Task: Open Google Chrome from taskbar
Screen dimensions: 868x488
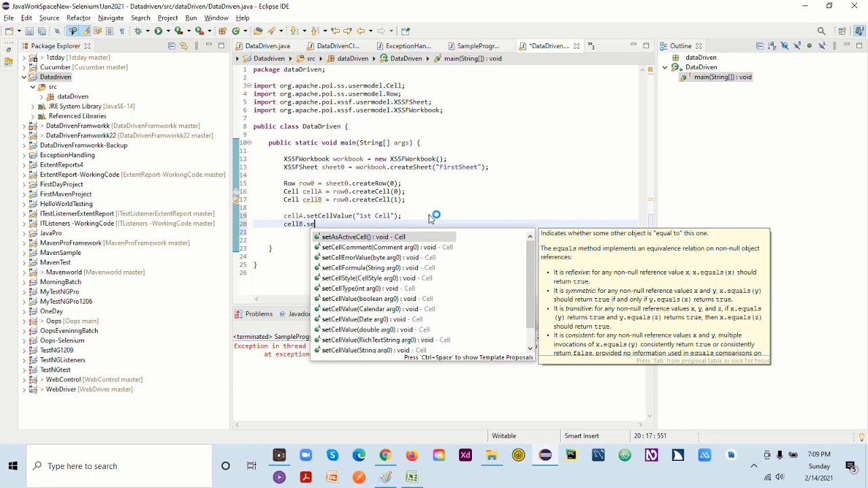Action: tap(385, 455)
